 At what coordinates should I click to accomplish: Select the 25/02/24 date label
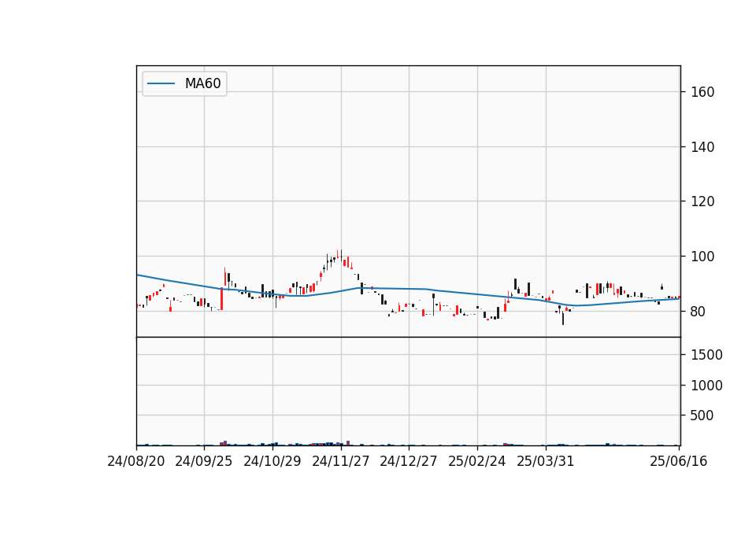[477, 461]
